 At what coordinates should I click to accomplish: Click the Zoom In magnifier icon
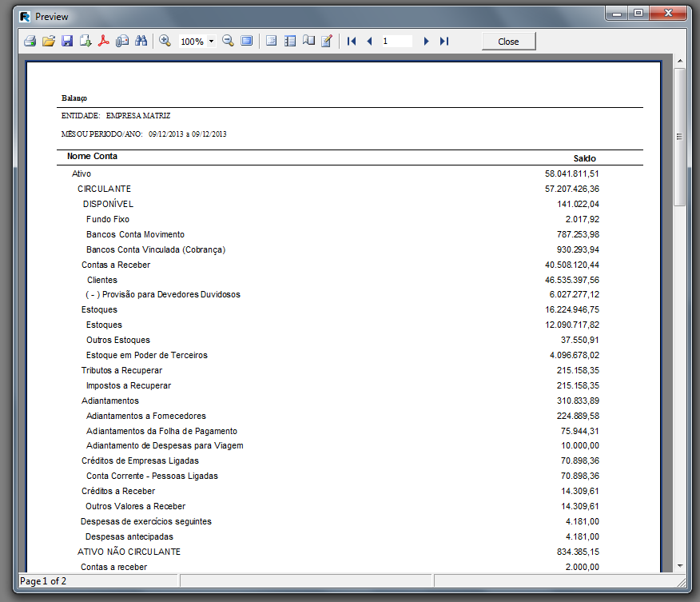165,41
